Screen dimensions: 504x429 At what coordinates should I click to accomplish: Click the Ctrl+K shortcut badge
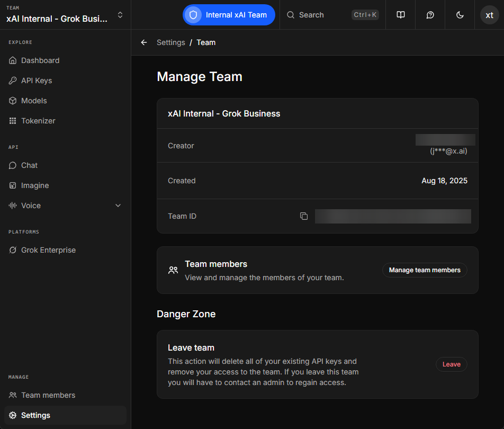pyautogui.click(x=365, y=15)
